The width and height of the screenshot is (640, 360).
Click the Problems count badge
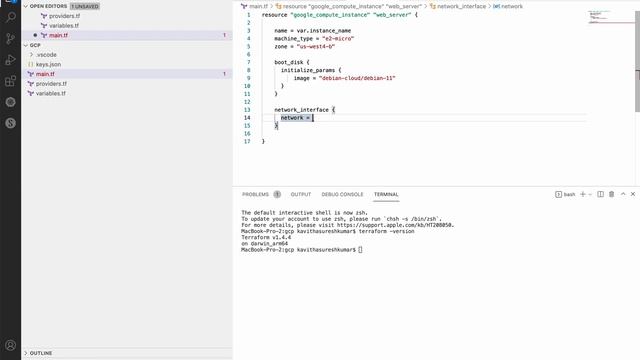click(277, 194)
